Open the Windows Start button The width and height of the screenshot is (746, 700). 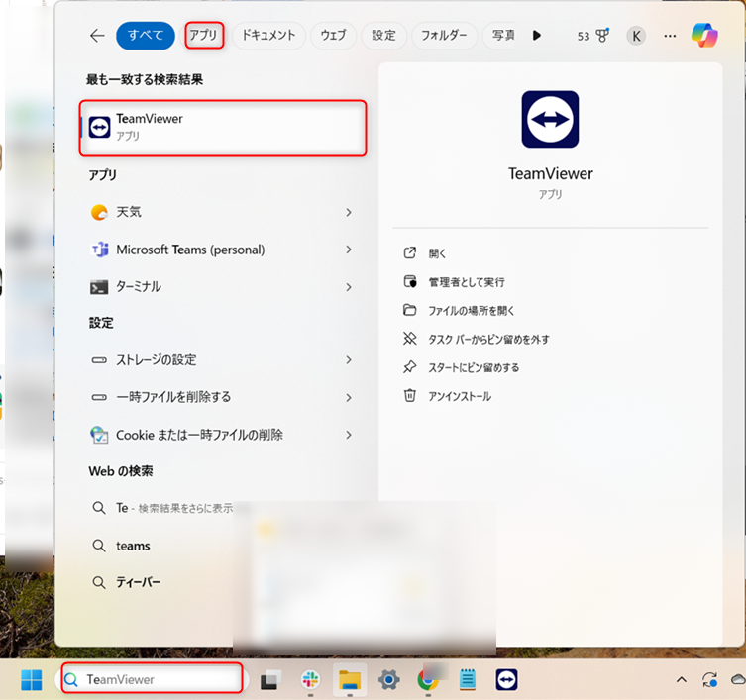point(32,679)
